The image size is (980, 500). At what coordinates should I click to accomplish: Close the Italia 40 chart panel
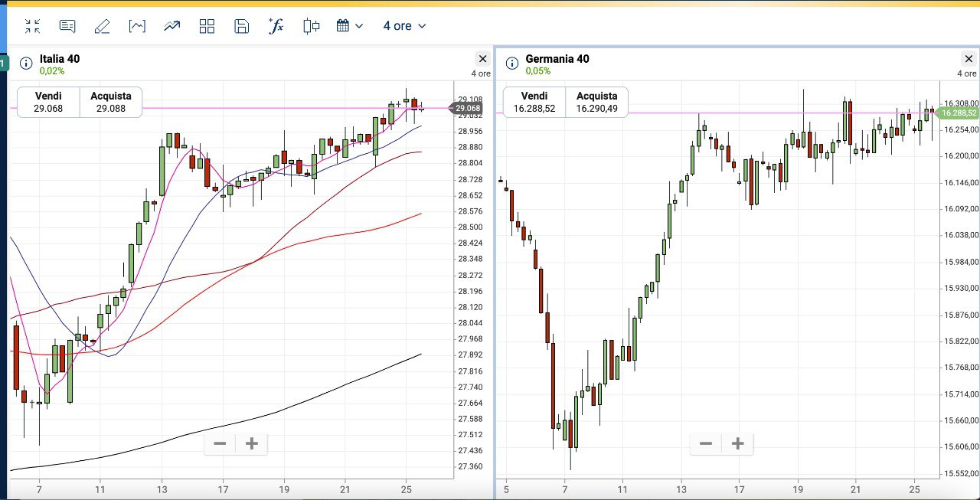click(482, 59)
